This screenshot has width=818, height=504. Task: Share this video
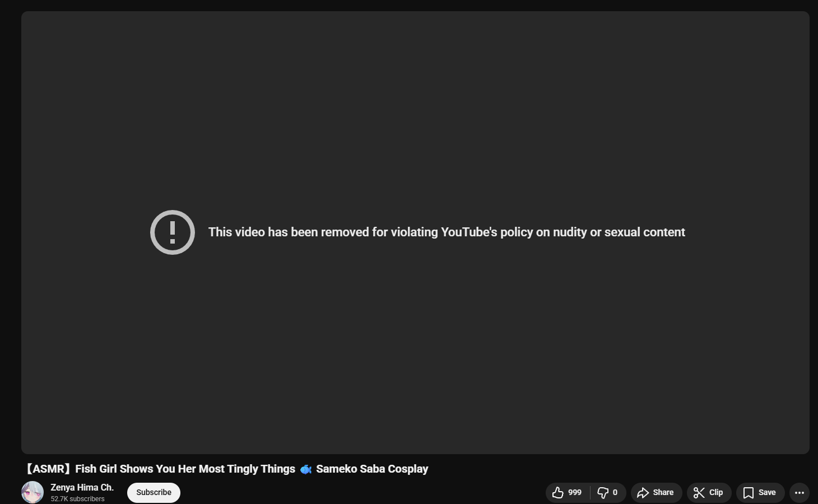pyautogui.click(x=656, y=493)
